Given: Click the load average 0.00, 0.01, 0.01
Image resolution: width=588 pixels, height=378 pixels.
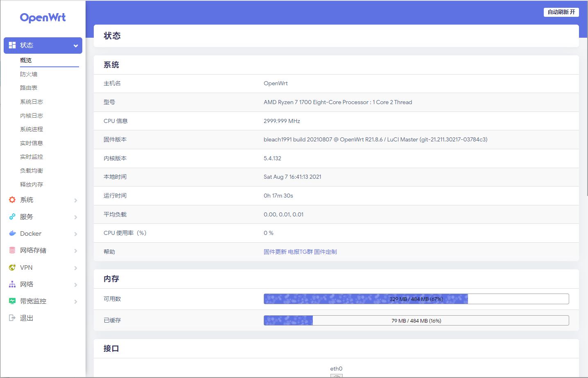Looking at the screenshot, I should [283, 214].
